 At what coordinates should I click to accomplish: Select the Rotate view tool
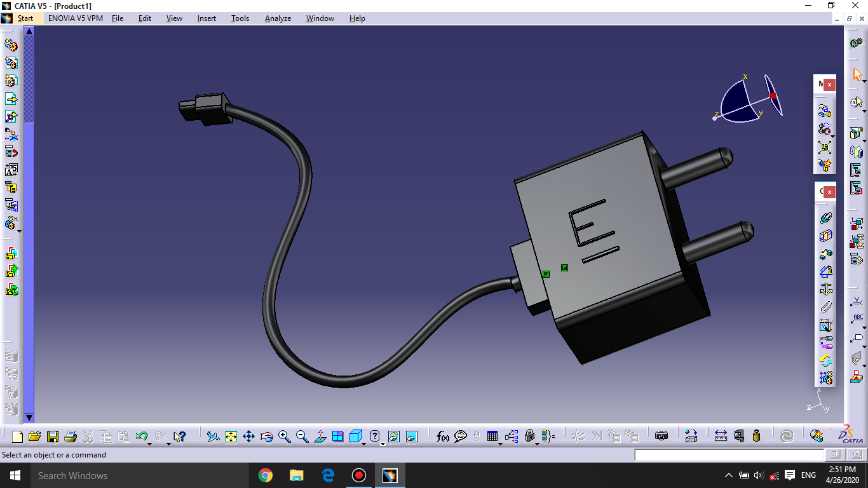[267, 437]
